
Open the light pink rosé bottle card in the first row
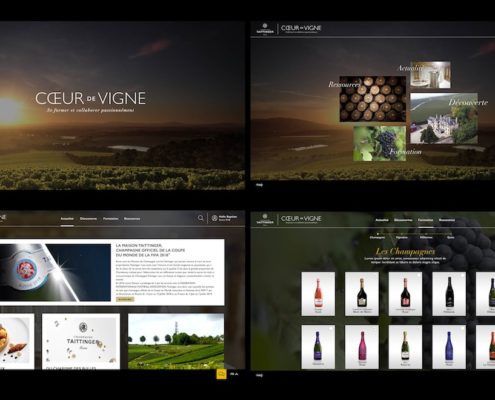pyautogui.click(x=318, y=294)
